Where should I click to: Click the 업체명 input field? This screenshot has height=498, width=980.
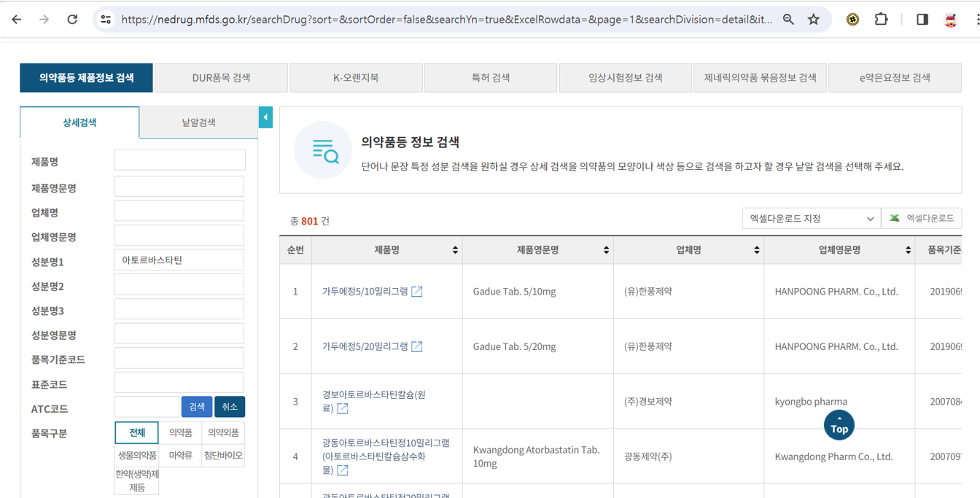click(x=179, y=211)
